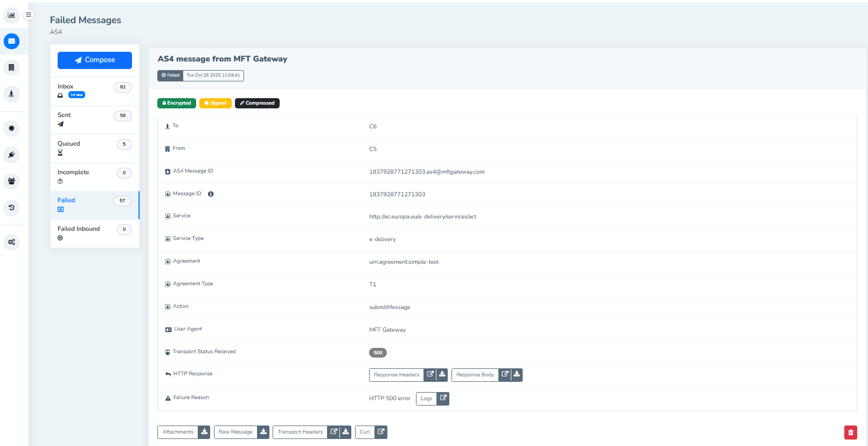Open Transport Headers in new window

tap(334, 432)
